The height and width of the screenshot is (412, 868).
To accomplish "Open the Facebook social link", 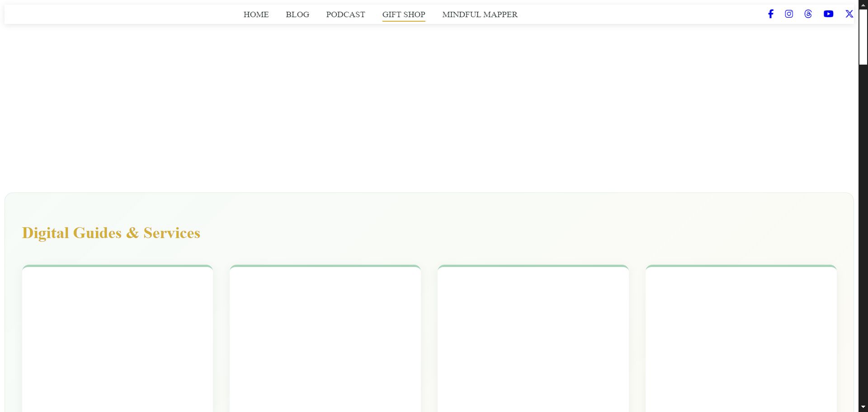I will 771,14.
